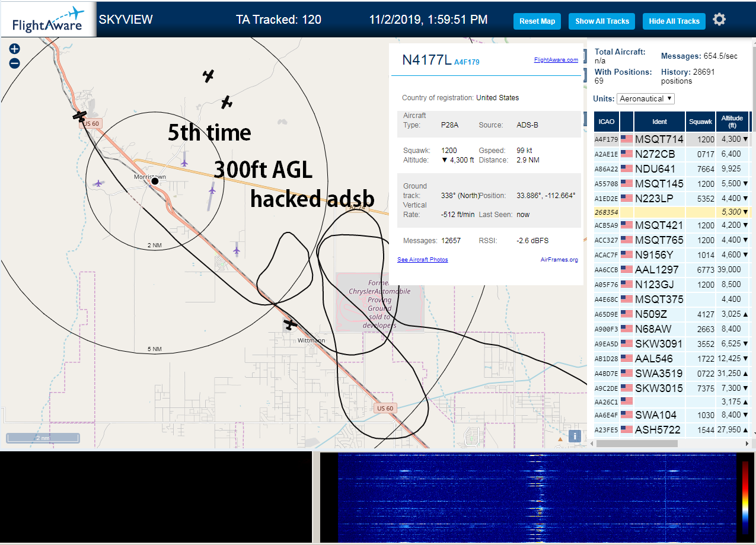Select the MSQT145 ident in the table
The height and width of the screenshot is (545, 756).
coord(659,184)
